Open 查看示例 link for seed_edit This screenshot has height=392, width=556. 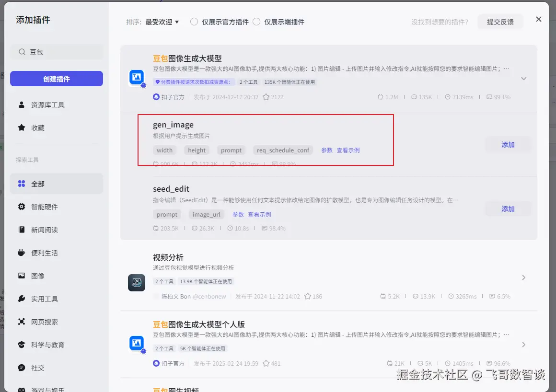[259, 214]
